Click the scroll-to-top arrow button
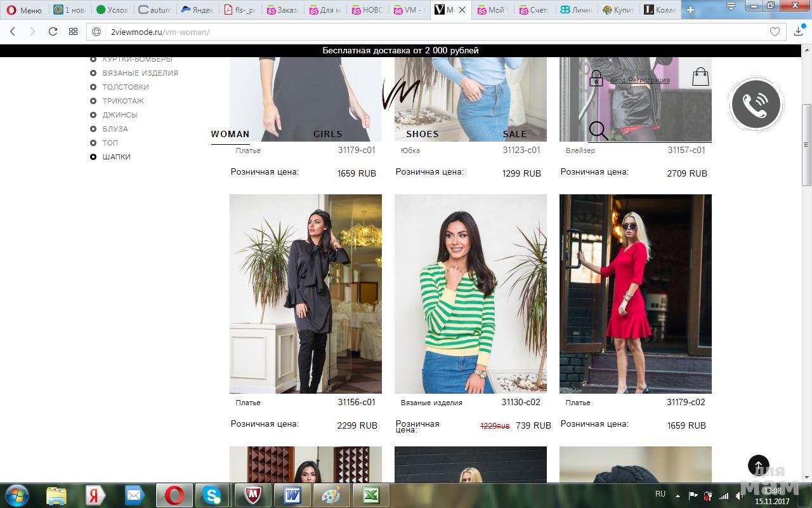Screen dimensions: 812x508 point(758,466)
